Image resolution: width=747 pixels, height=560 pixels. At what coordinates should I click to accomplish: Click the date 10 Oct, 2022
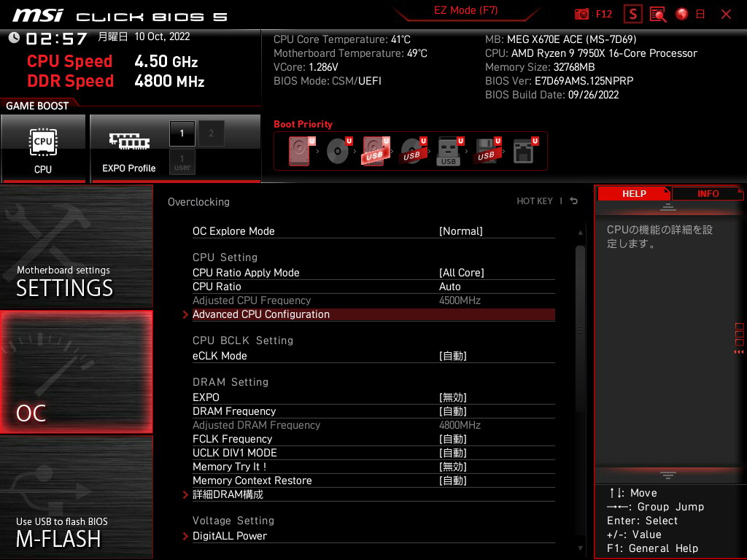pyautogui.click(x=162, y=36)
